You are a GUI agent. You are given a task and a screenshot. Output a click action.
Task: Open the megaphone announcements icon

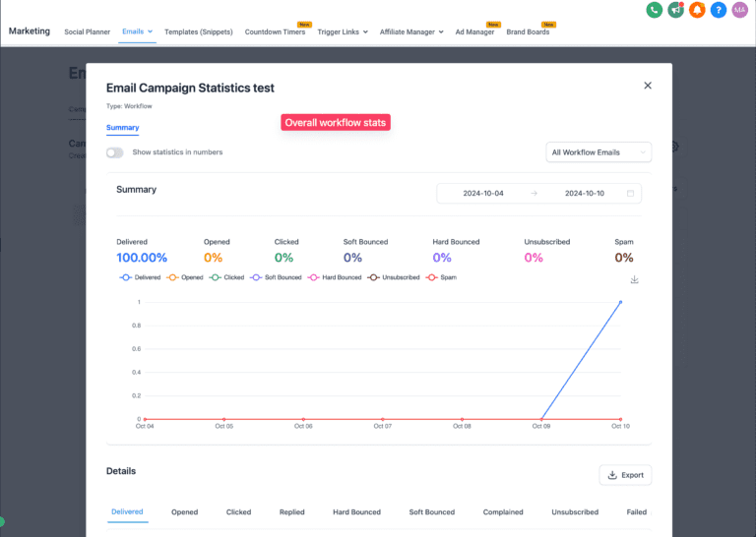tap(675, 10)
